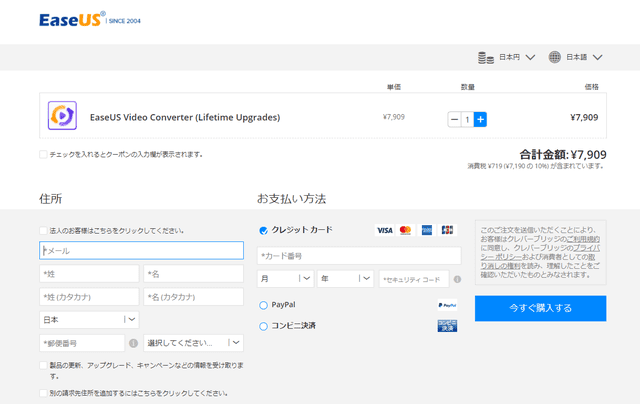
Task: Select the クレジットカード radio button
Action: click(x=263, y=231)
